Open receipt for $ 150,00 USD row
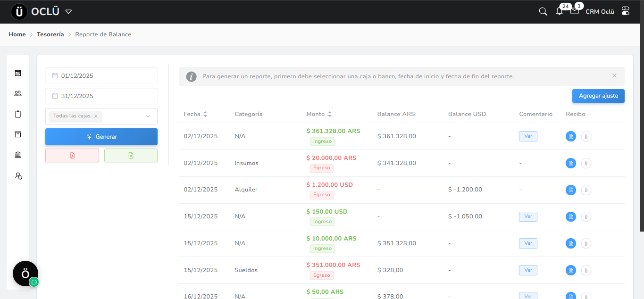This screenshot has height=299, width=644. point(571,217)
